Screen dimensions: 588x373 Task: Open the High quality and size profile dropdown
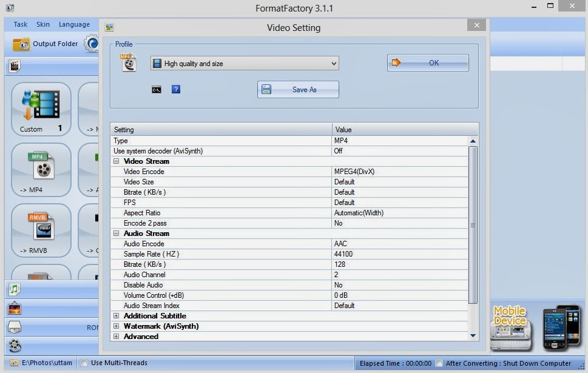[x=245, y=63]
